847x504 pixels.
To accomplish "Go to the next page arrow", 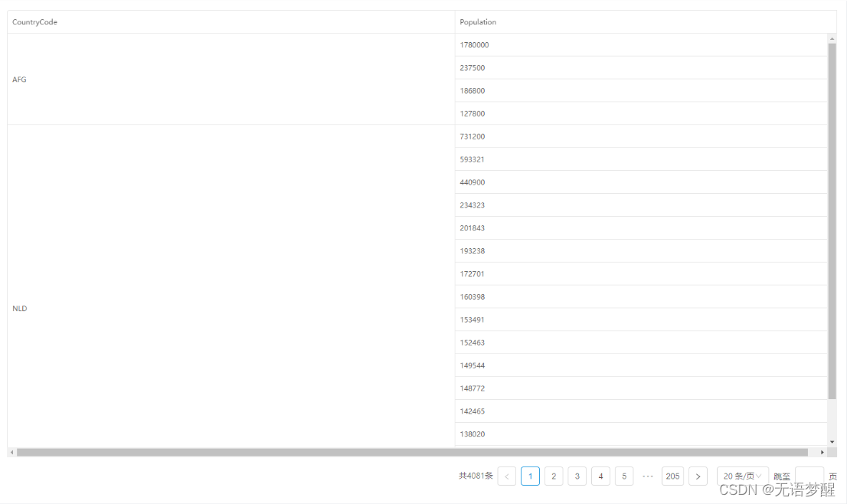I will point(698,476).
